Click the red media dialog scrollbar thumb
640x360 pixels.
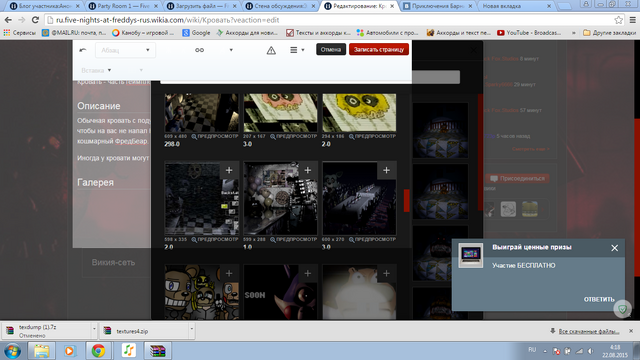pyautogui.click(x=407, y=200)
